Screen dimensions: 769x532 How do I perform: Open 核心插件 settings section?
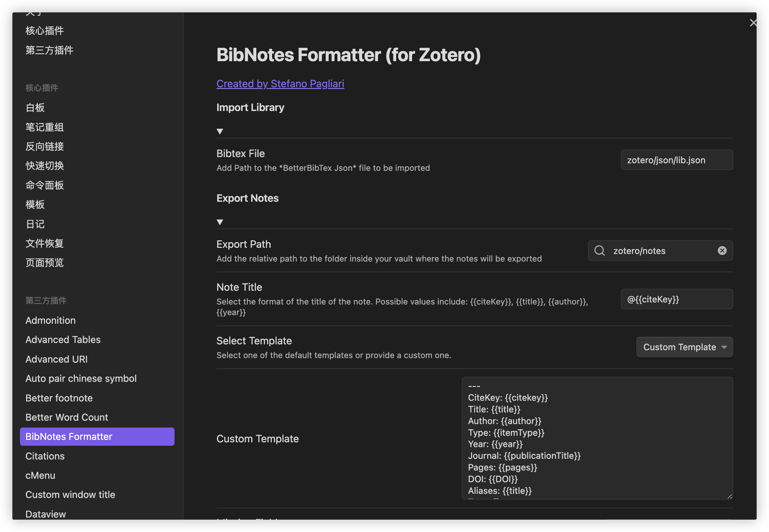(45, 31)
